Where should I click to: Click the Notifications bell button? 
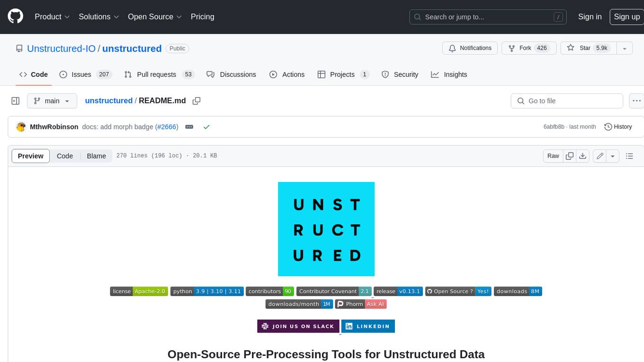[470, 48]
